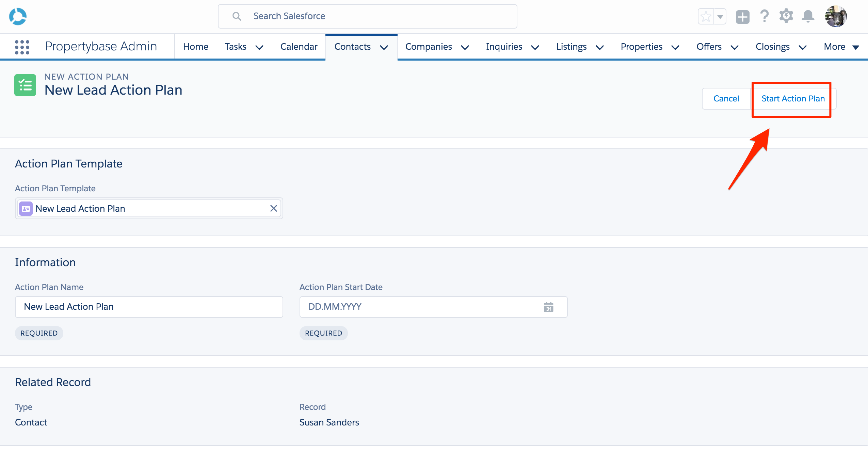This screenshot has width=868, height=452.
Task: Click the Propertybase Admin app name
Action: coord(101,46)
